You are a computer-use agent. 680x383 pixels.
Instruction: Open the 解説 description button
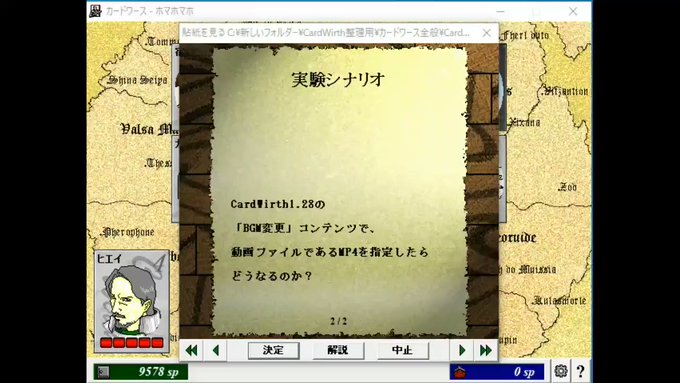[x=338, y=350]
